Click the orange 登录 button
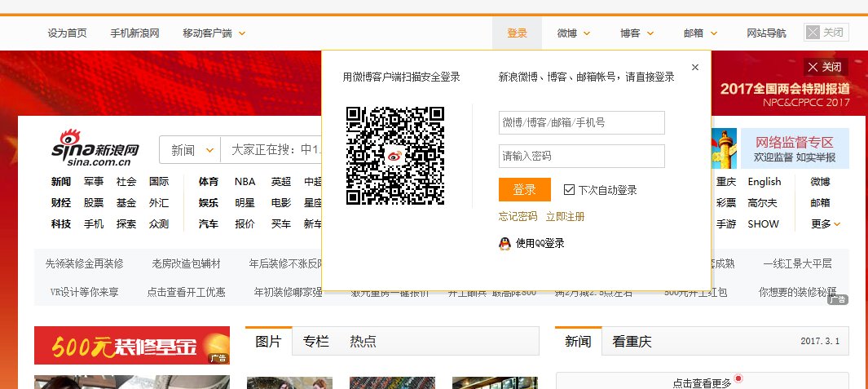The height and width of the screenshot is (389, 868). pyautogui.click(x=524, y=189)
